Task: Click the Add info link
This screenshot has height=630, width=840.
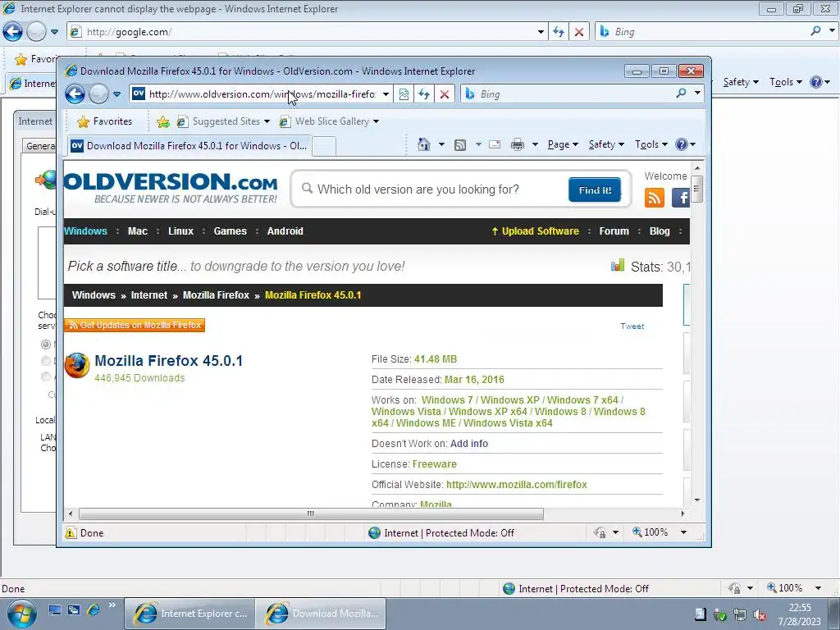Action: pos(469,444)
